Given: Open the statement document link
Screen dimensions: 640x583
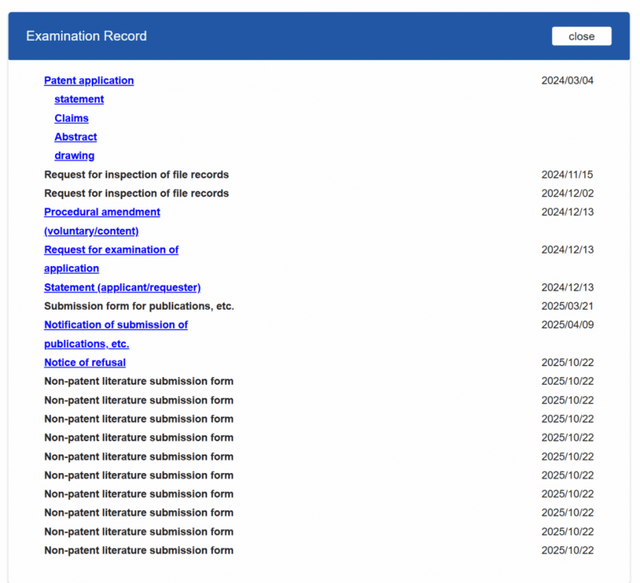Looking at the screenshot, I should pyautogui.click(x=79, y=99).
